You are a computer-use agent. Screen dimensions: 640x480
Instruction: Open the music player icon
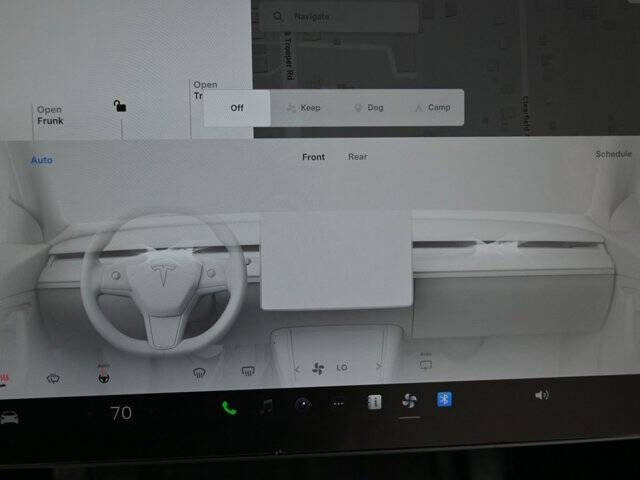click(267, 406)
